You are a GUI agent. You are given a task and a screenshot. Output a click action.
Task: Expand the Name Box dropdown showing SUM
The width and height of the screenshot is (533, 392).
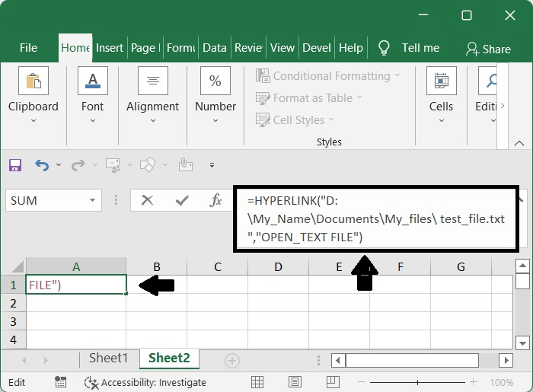(93, 201)
